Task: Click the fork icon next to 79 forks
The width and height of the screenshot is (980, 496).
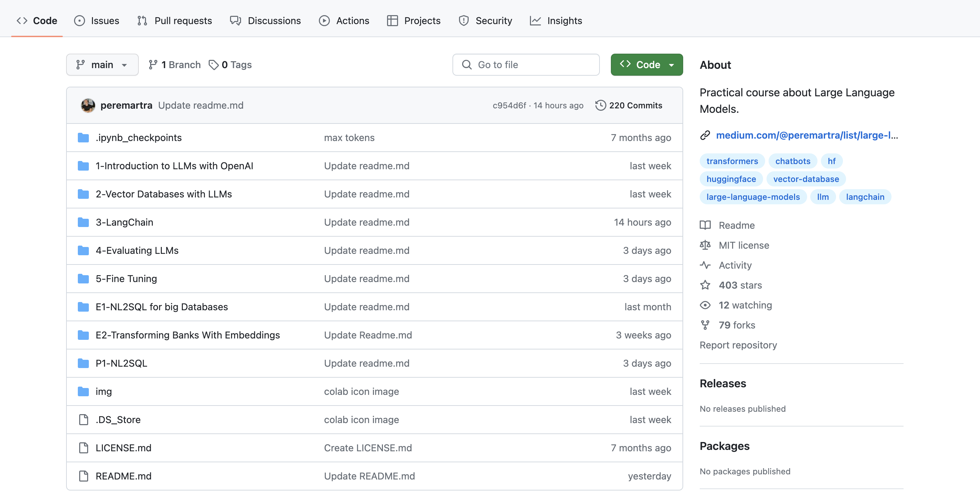Action: pyautogui.click(x=705, y=325)
